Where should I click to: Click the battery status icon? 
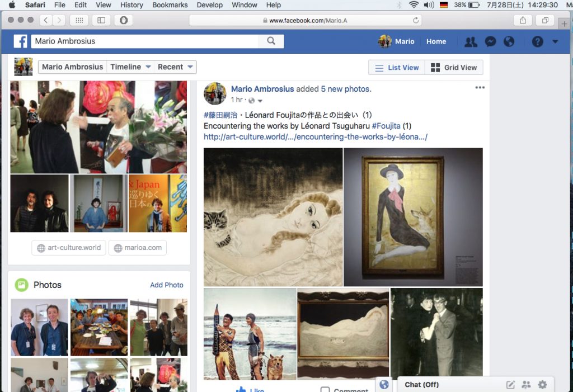click(473, 4)
